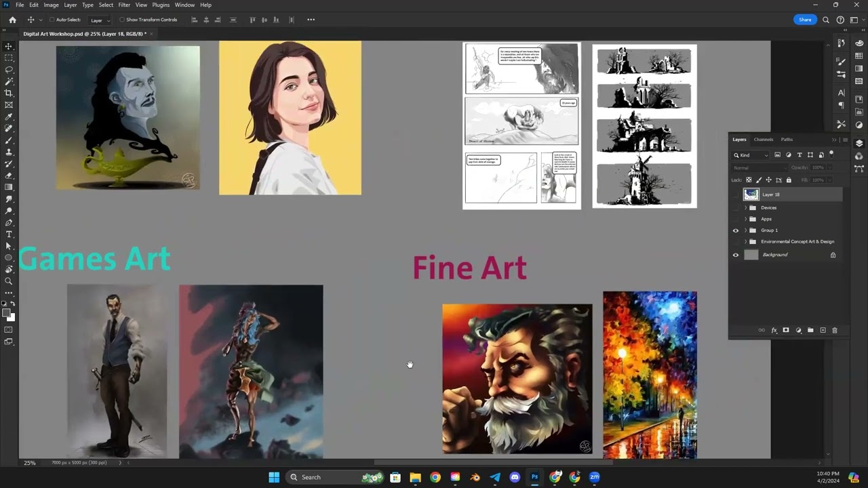Select the Gradient tool
The width and height of the screenshot is (868, 488).
9,187
